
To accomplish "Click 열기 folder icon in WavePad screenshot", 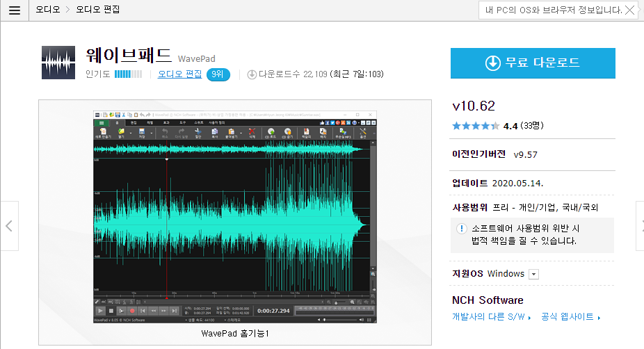I will click(x=121, y=133).
